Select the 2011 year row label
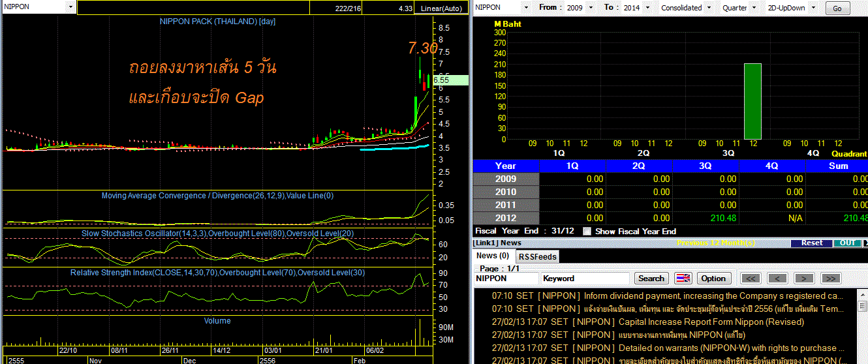Viewport: 868px width, 364px height. [506, 205]
